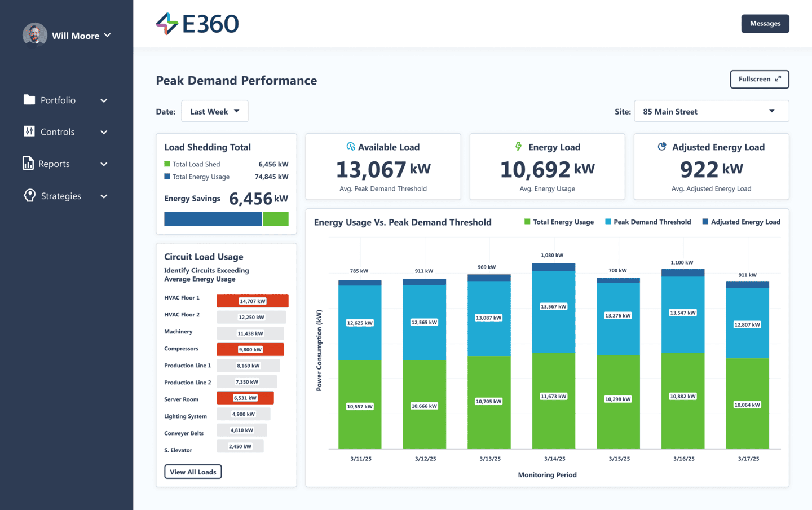Toggle Peak Demand Threshold legend item
This screenshot has width=812, height=510.
(647, 222)
